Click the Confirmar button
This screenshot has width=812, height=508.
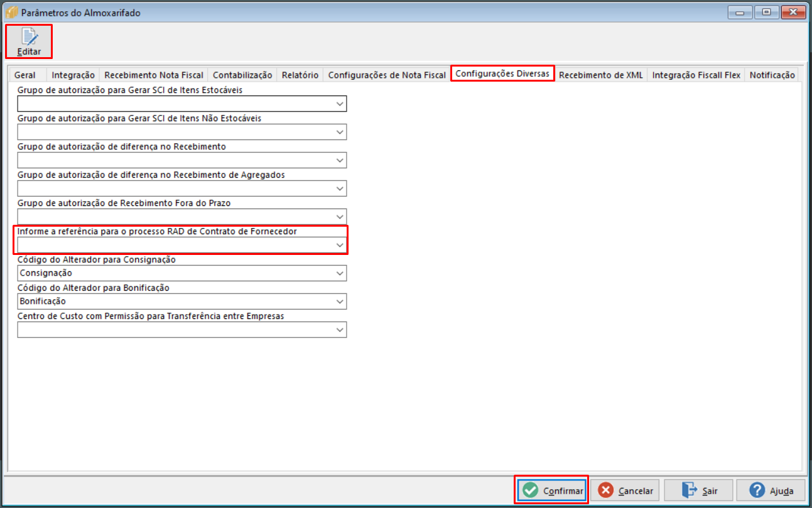pos(552,490)
